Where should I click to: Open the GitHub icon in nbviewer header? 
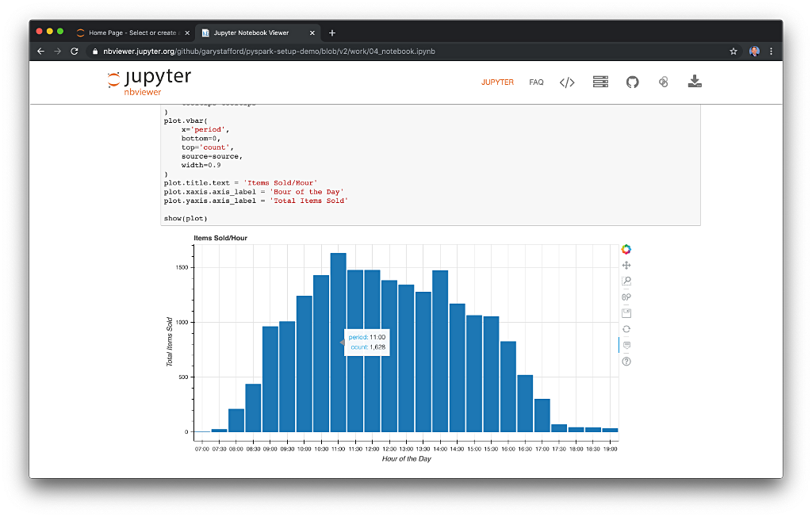point(632,82)
